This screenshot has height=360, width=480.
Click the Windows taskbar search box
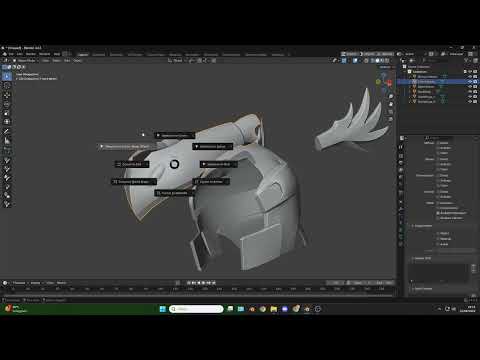coord(196,309)
